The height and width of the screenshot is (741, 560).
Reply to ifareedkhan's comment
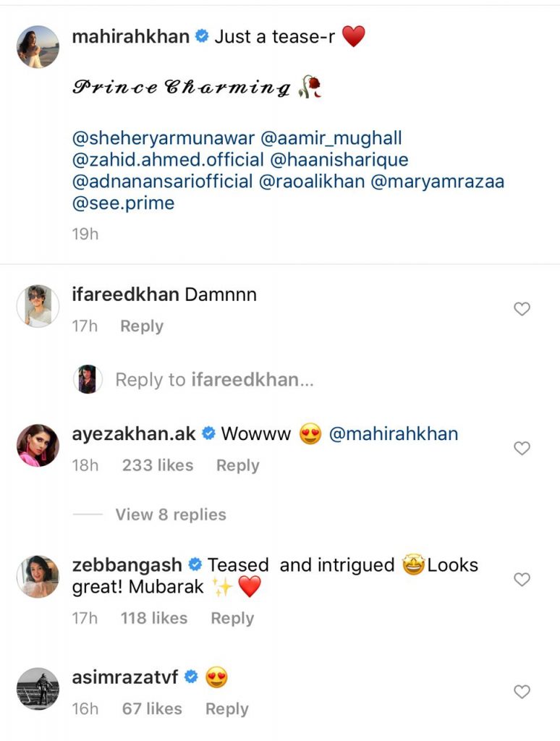[142, 326]
